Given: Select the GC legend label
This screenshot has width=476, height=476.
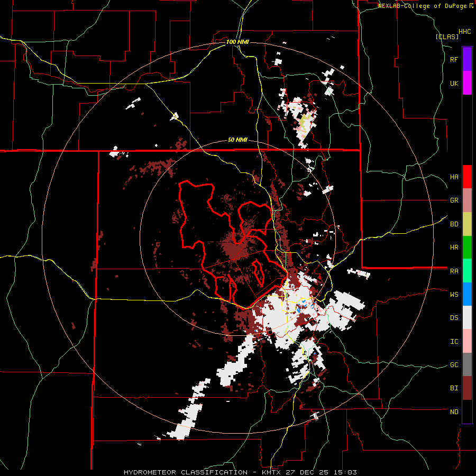Looking at the screenshot, I should pos(454,365).
